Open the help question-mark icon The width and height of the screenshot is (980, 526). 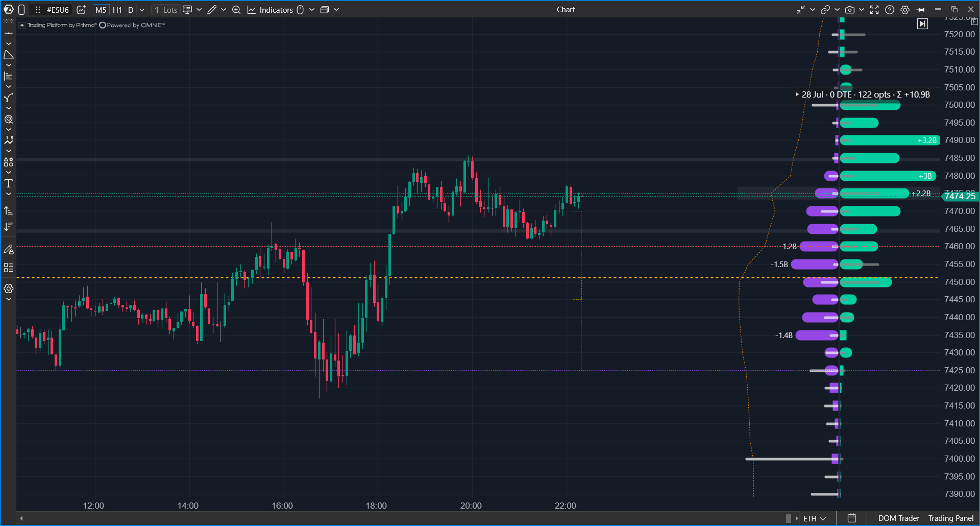click(x=890, y=10)
